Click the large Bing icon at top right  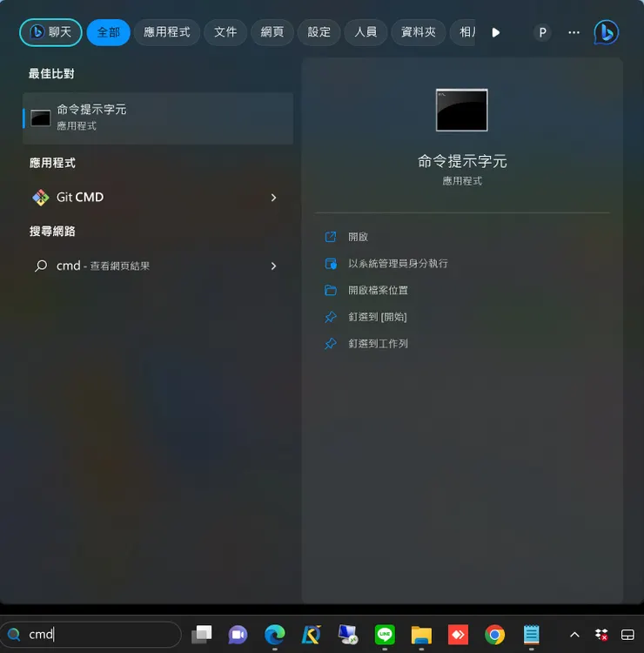[x=606, y=32]
